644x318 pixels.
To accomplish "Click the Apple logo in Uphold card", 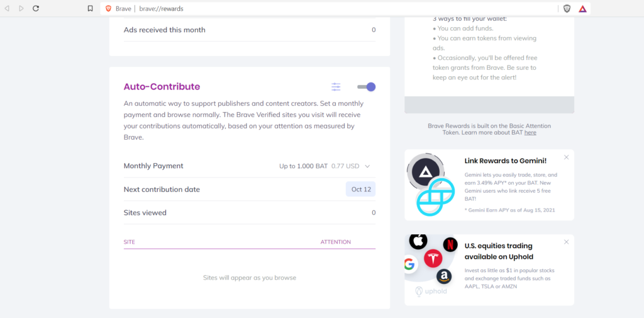I will (x=418, y=241).
